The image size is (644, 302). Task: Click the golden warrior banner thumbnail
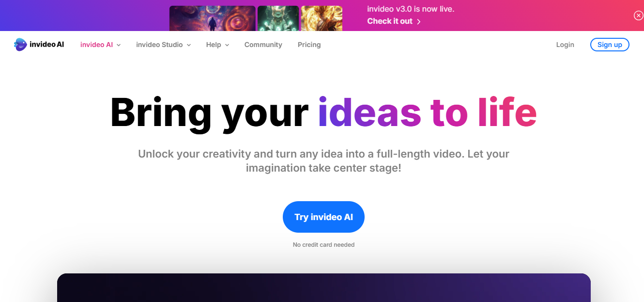(322, 18)
